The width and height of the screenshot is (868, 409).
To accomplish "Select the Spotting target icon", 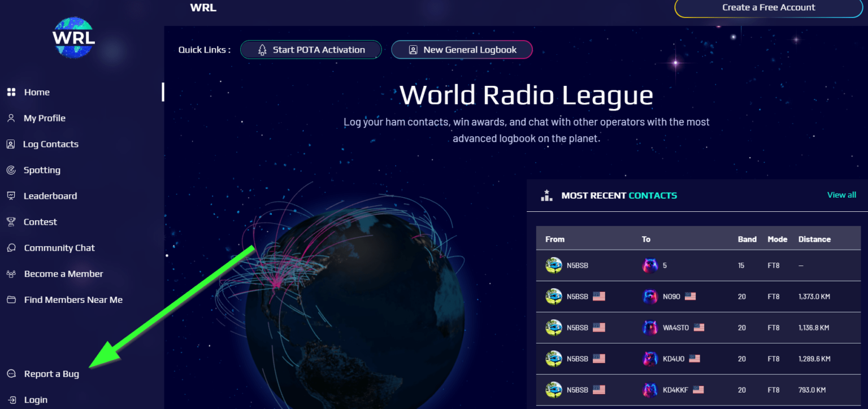I will (11, 169).
